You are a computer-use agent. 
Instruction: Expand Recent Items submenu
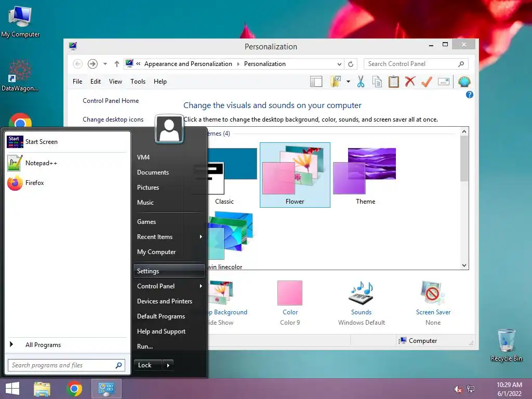tap(169, 237)
